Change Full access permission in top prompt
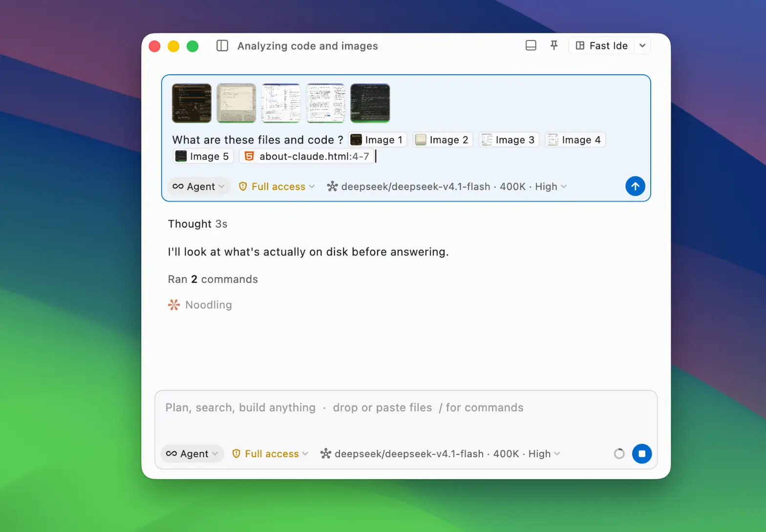The image size is (766, 532). pyautogui.click(x=277, y=187)
